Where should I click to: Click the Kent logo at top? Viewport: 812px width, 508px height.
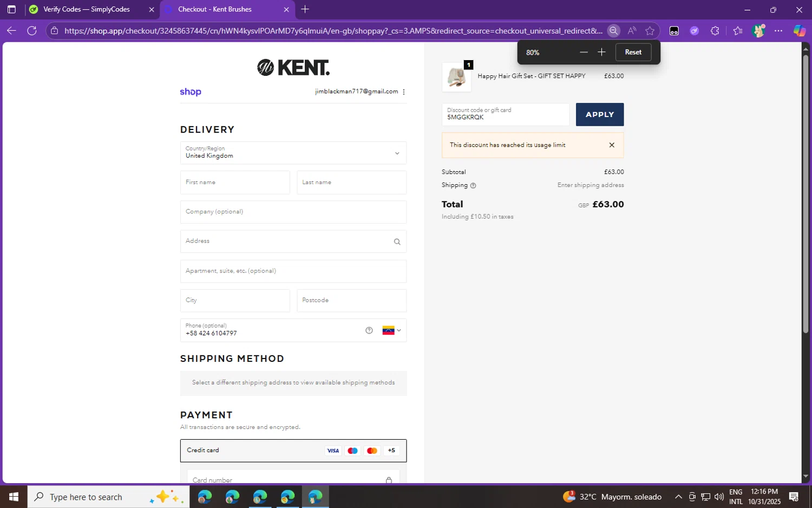pos(293,68)
